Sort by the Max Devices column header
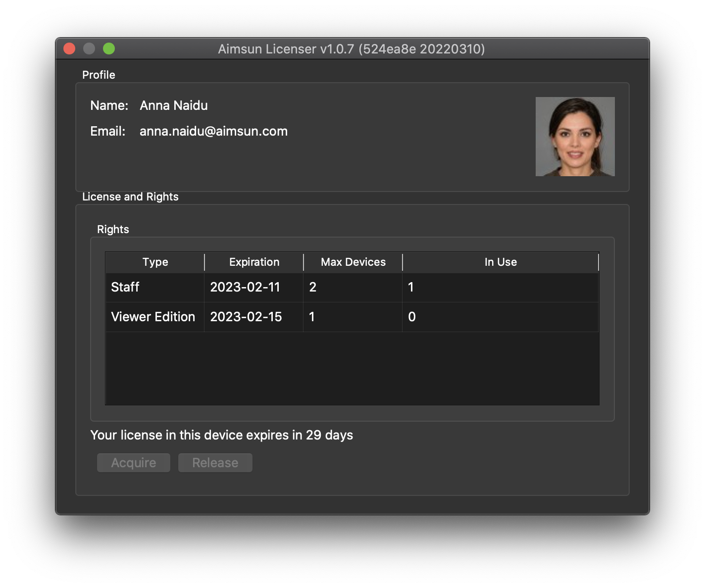 (353, 262)
